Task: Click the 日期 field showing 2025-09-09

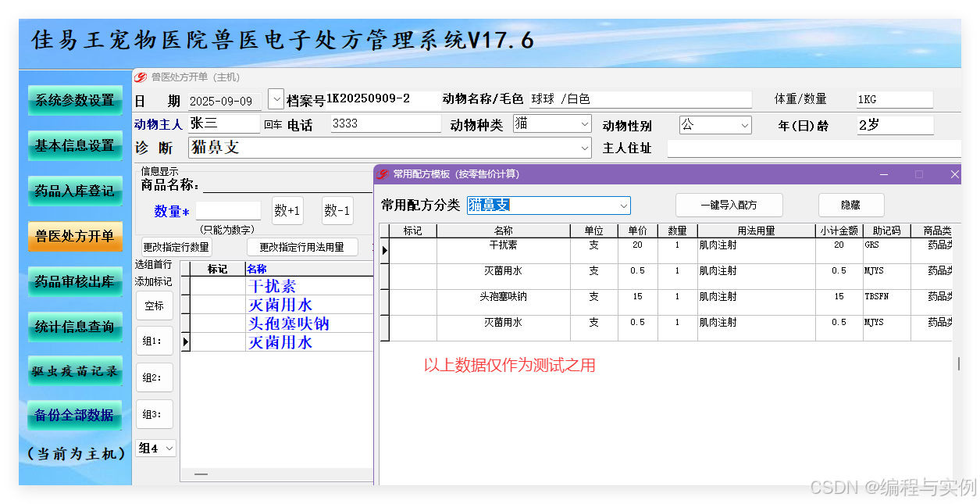Action: (225, 101)
